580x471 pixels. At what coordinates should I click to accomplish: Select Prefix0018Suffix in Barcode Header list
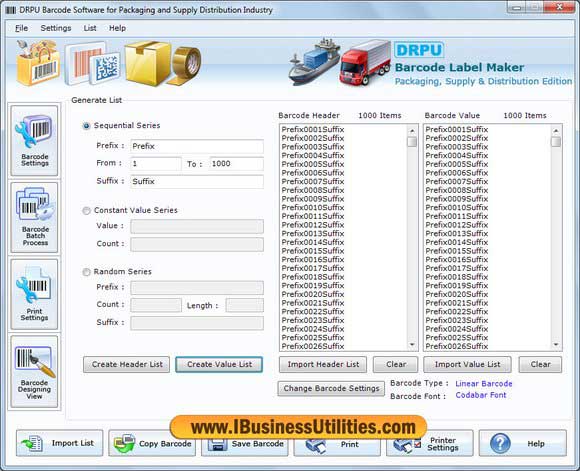[x=313, y=277]
